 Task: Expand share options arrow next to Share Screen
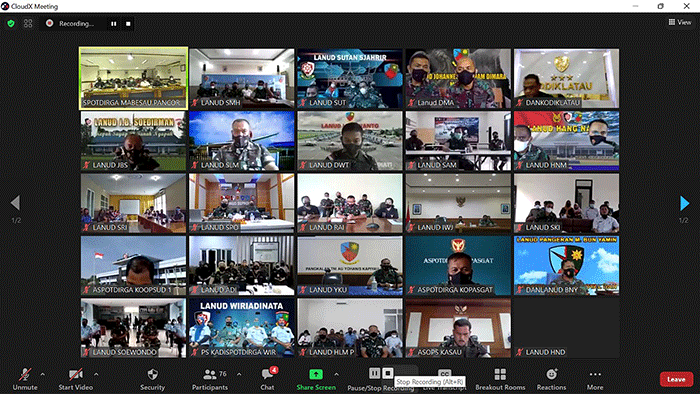pos(336,374)
